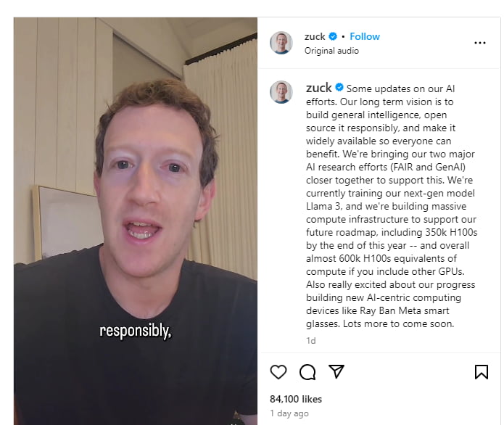The image size is (504, 425).
Task: Save the post with the bookmark icon
Action: pos(482,372)
